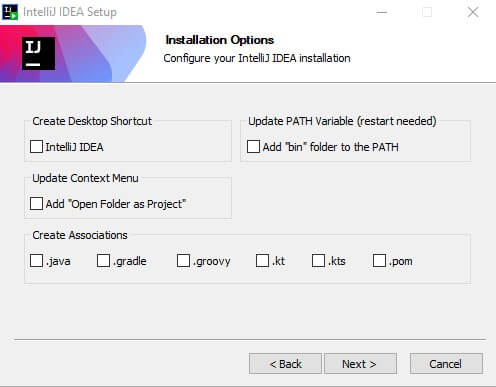Minimize the IntelliJ IDEA Setup window

point(382,12)
